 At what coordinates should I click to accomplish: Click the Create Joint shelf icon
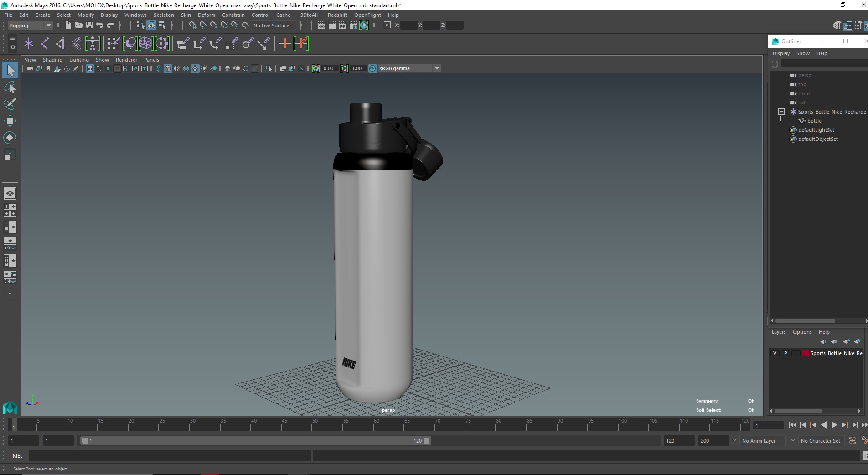45,44
